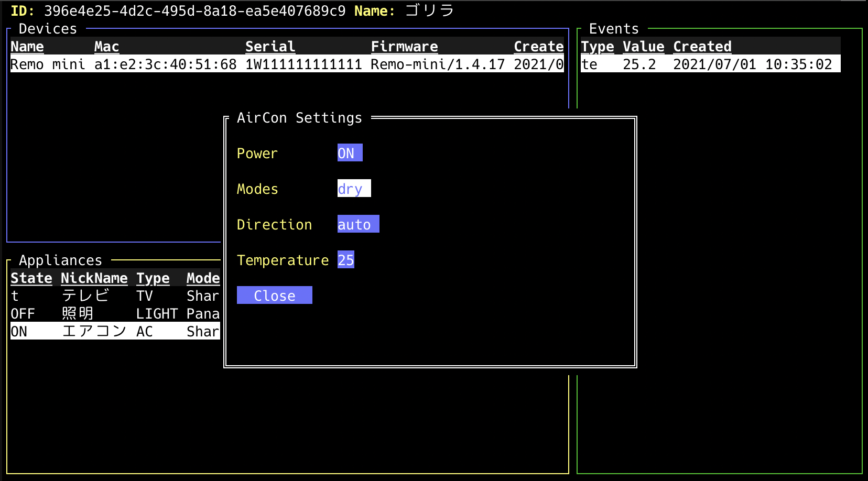Click the MAC address a1:e2:3c:40:51:68
The height and width of the screenshot is (481, 868).
166,64
